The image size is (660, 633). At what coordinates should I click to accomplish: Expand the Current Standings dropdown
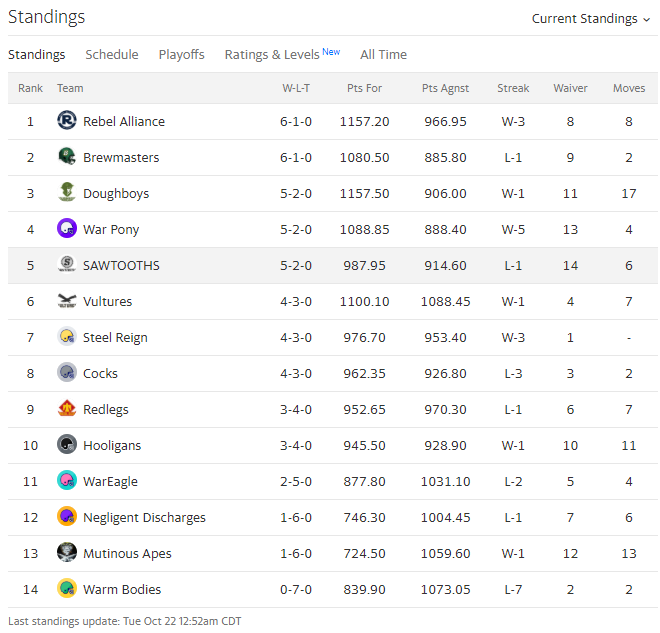coord(591,19)
